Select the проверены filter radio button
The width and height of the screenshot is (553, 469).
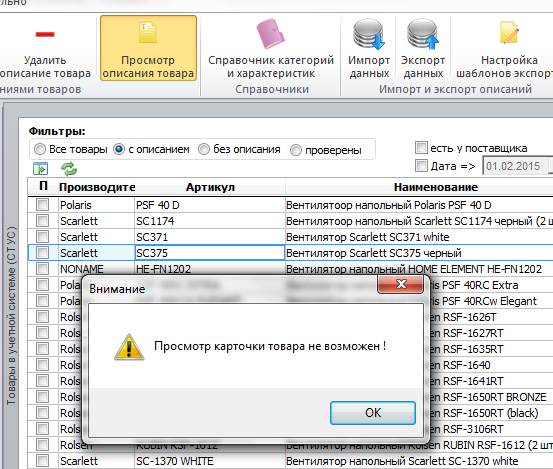tap(296, 150)
